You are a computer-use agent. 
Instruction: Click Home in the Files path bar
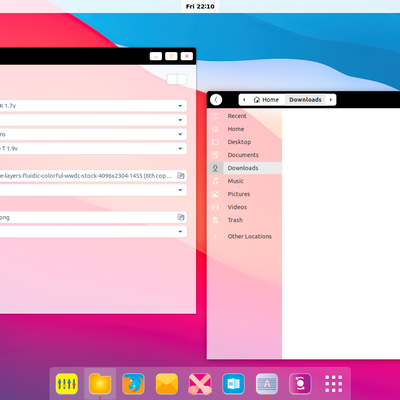pos(266,100)
